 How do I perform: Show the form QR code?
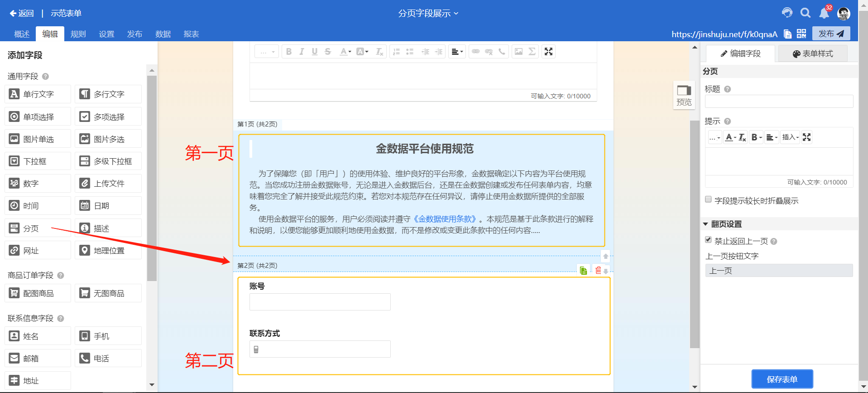[x=801, y=34]
